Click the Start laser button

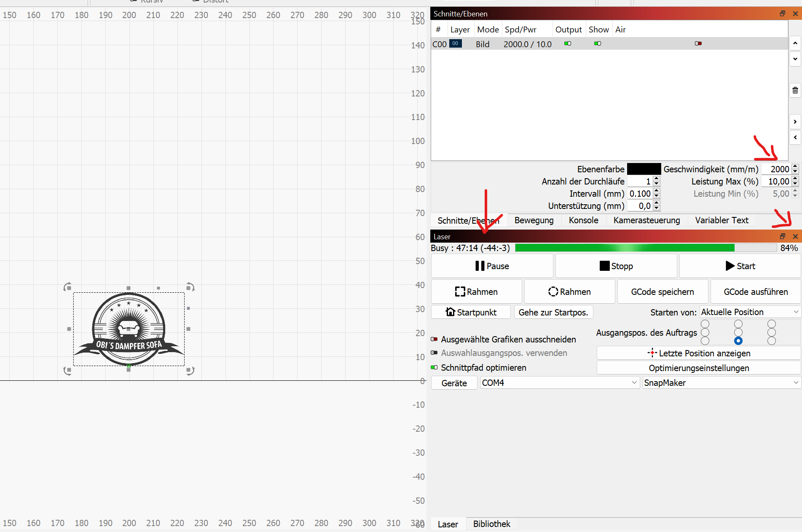[x=740, y=266]
